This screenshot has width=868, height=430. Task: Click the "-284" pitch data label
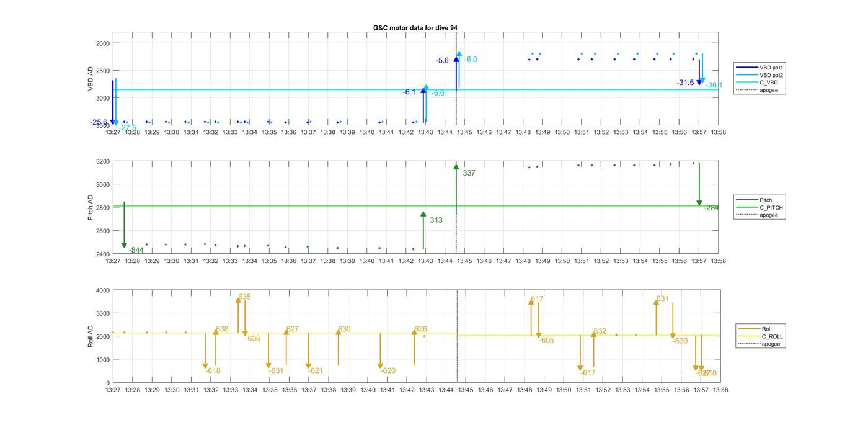tap(711, 208)
